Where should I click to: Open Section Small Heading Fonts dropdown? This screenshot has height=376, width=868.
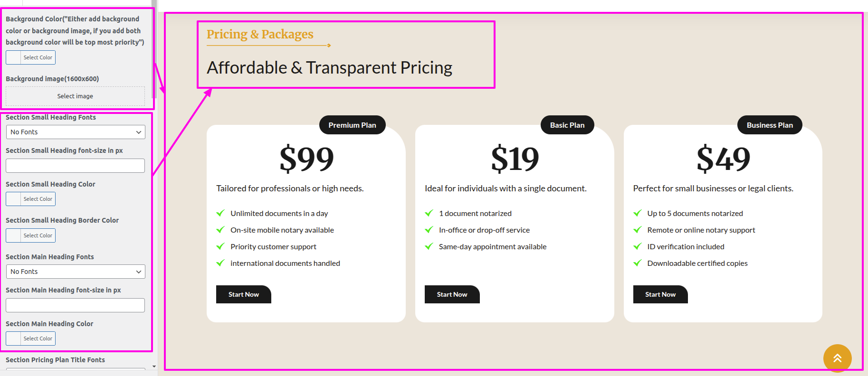click(x=76, y=132)
